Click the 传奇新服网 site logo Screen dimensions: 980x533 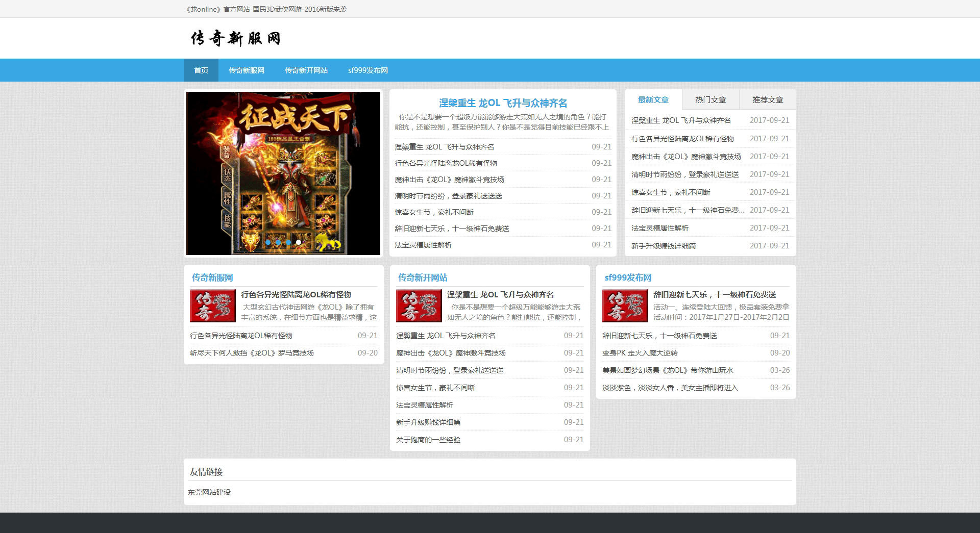235,38
